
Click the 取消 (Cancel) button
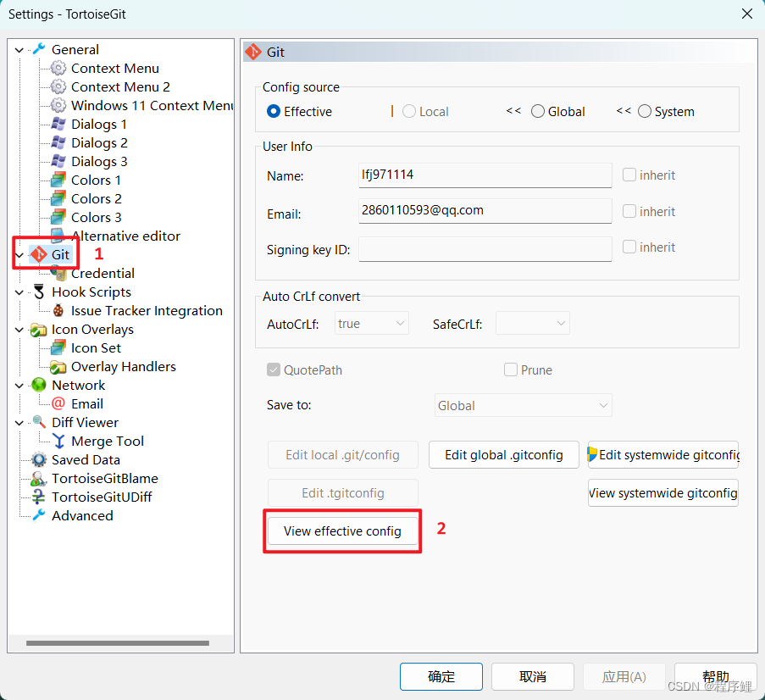point(532,676)
